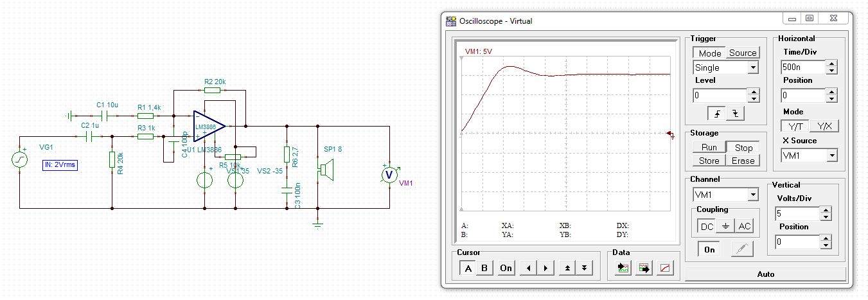
Task: Toggle cursor A
Action: coord(468,268)
